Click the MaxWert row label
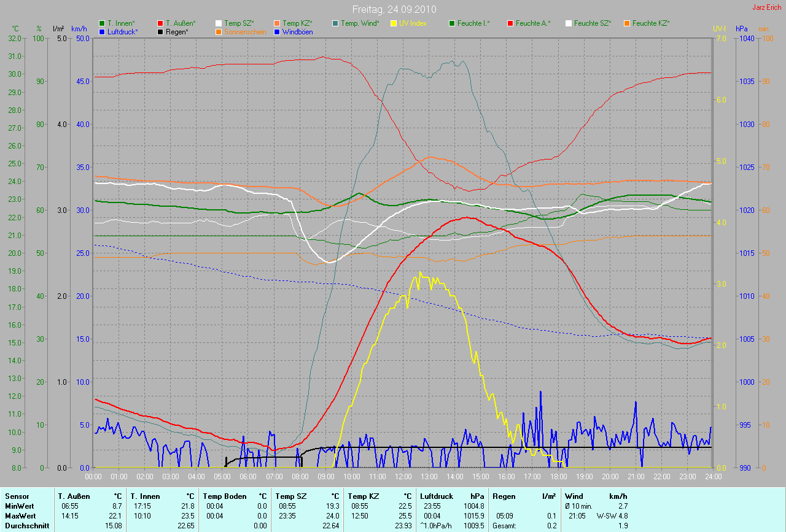The width and height of the screenshot is (786, 532). [x=20, y=515]
